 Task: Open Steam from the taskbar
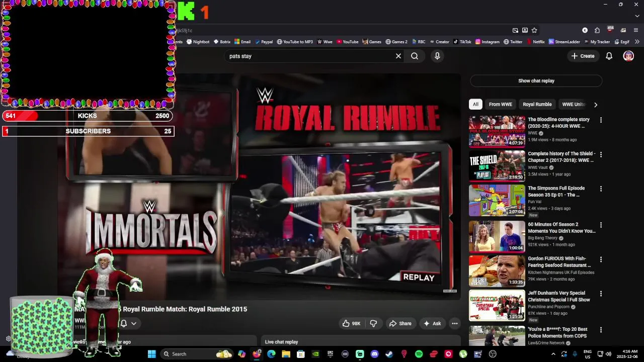[389, 354]
